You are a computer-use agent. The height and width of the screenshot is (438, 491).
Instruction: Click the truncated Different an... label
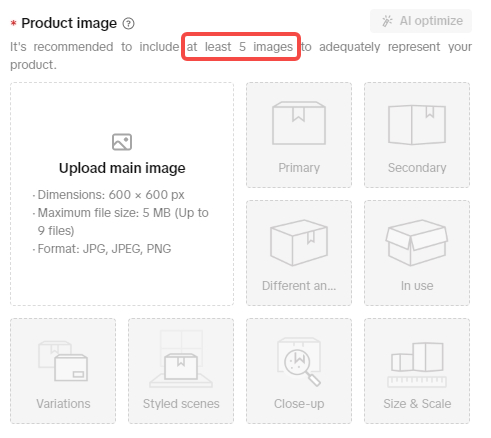[299, 286]
